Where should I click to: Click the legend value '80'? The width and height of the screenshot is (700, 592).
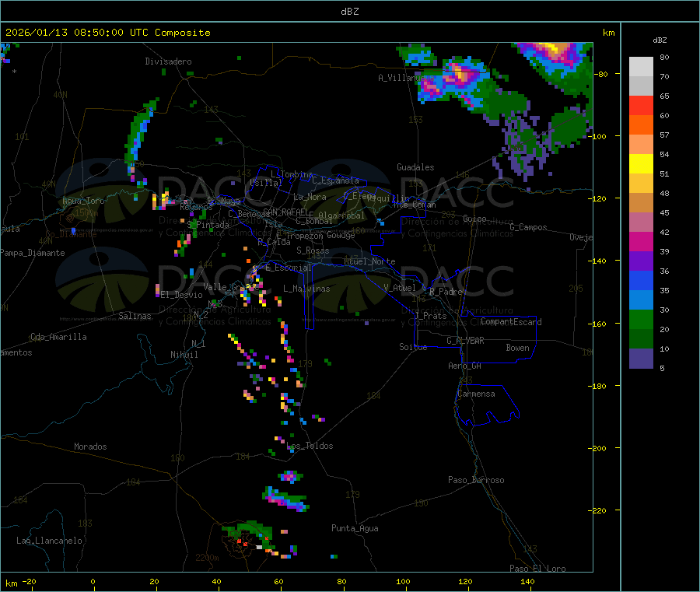[x=664, y=57]
